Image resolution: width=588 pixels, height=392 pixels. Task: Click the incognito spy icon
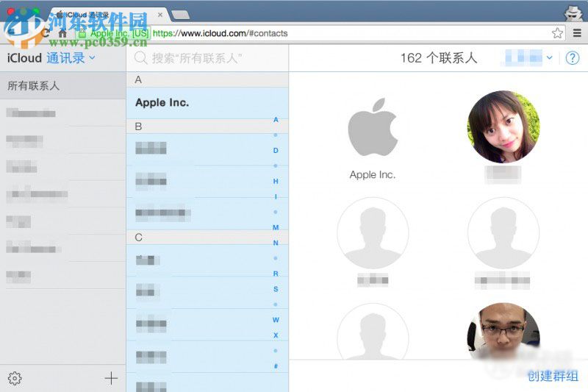pos(574,13)
